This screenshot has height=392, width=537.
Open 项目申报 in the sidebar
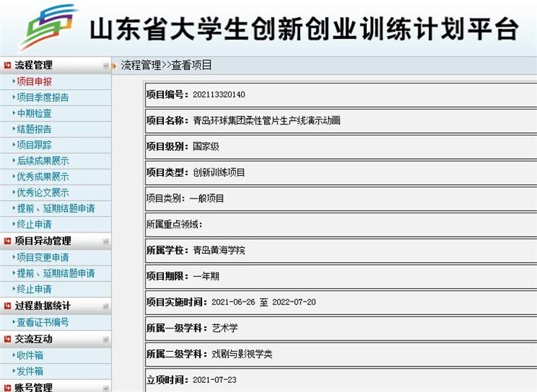click(x=34, y=81)
